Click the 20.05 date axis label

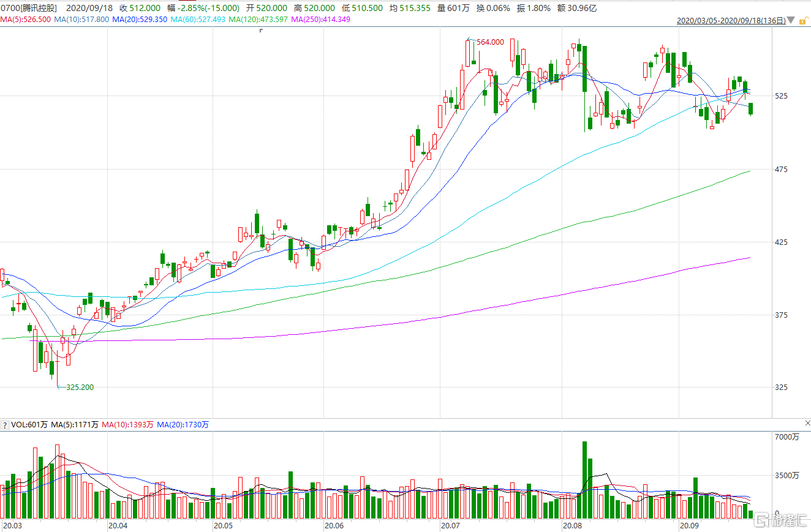(224, 526)
